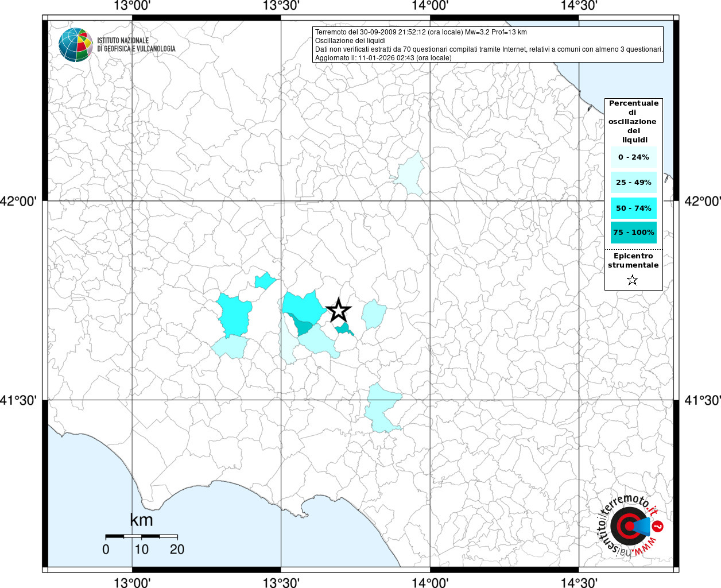Image resolution: width=721 pixels, height=588 pixels.
Task: Click the top 14°30' longitude label
Action: (579, 6)
